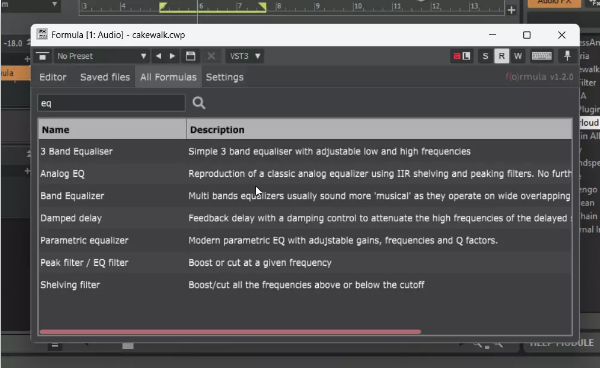This screenshot has width=600, height=368.
Task: Switch to the Editor tab
Action: coord(53,77)
